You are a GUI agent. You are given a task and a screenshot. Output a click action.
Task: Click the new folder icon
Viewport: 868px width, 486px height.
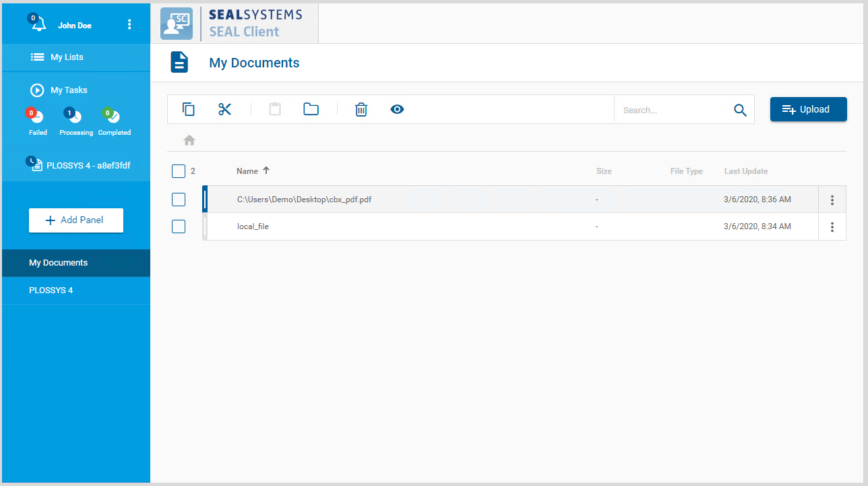(311, 109)
